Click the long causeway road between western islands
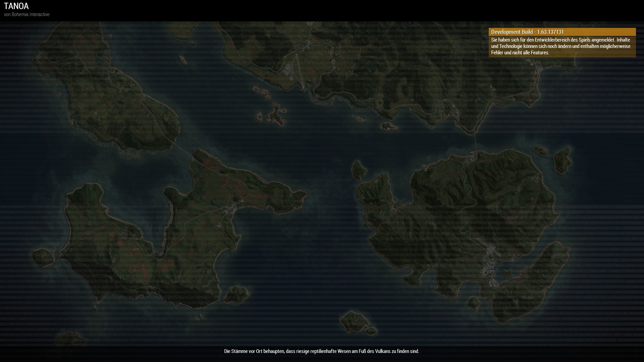The image size is (644, 362). click(183, 150)
